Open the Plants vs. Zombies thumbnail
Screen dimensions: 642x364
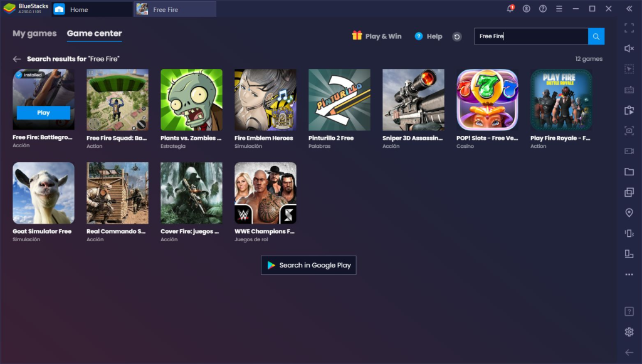(191, 100)
